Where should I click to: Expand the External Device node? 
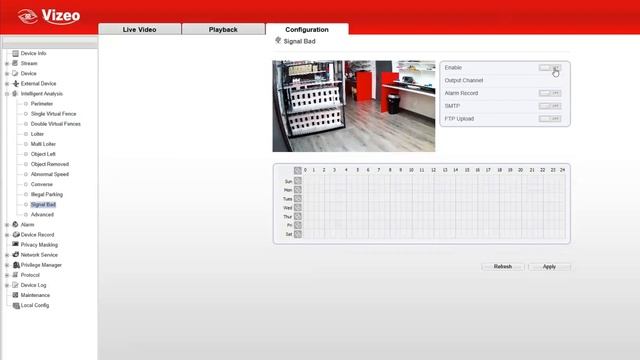click(7, 84)
